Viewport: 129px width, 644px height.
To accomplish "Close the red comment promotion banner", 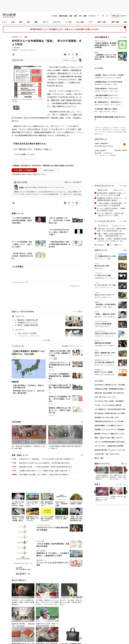I will point(125,27).
